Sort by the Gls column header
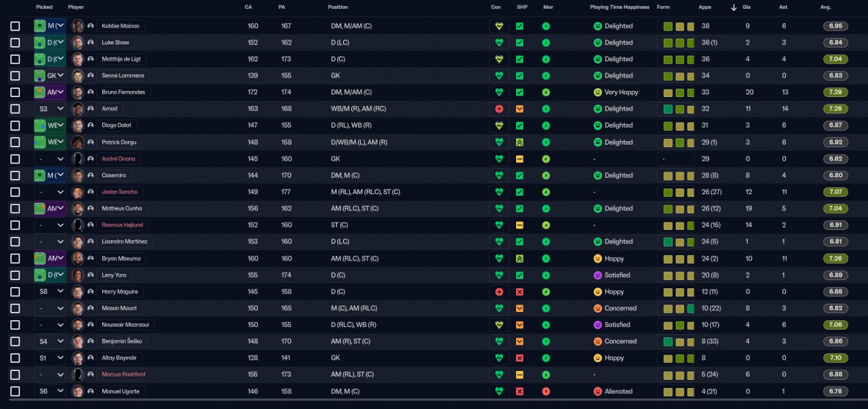The image size is (868, 409). pyautogui.click(x=747, y=7)
